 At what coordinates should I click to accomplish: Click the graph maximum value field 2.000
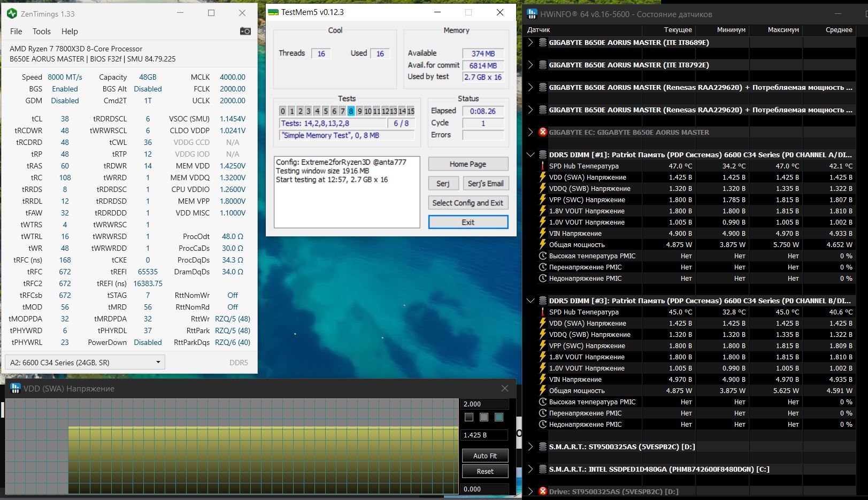coord(485,404)
